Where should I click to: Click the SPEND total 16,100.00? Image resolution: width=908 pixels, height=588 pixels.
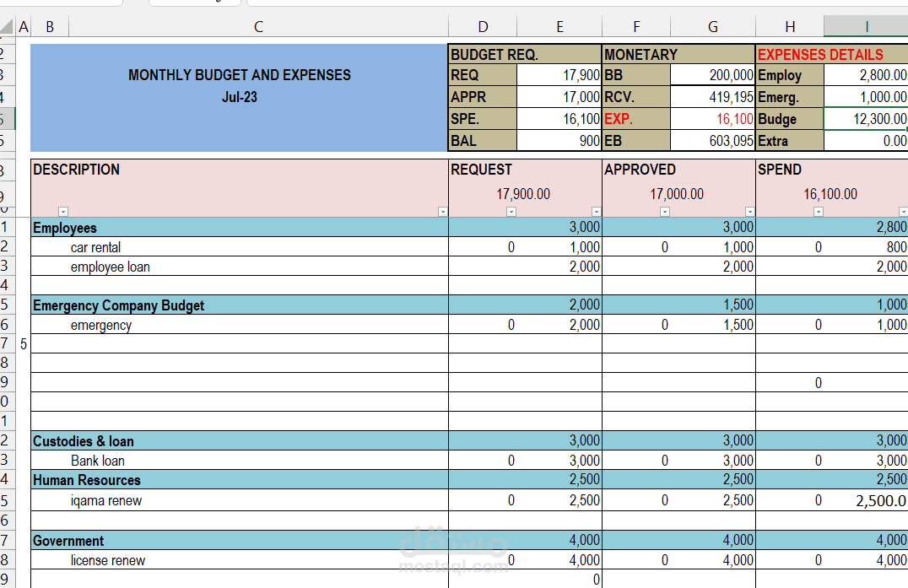pos(830,194)
